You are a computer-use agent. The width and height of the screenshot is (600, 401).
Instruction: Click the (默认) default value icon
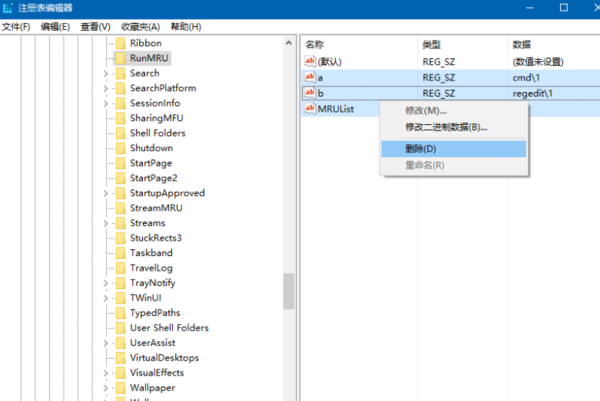coord(309,62)
